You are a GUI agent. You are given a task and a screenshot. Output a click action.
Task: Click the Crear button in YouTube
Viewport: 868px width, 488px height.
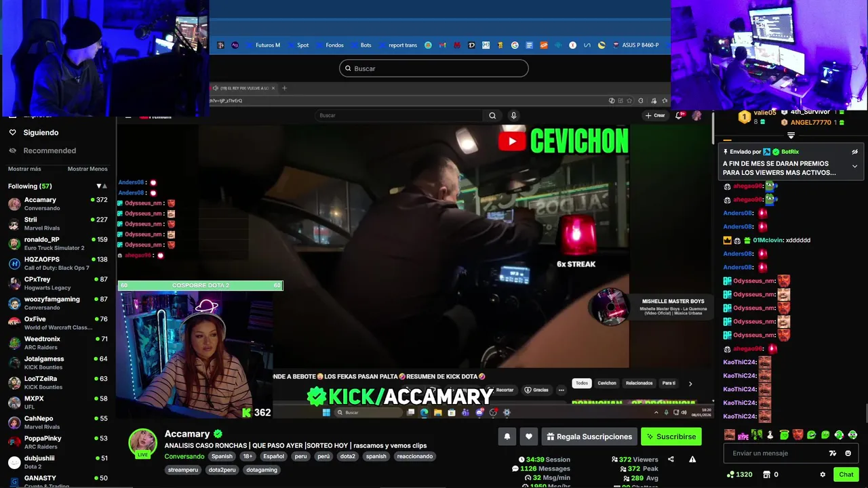point(655,115)
